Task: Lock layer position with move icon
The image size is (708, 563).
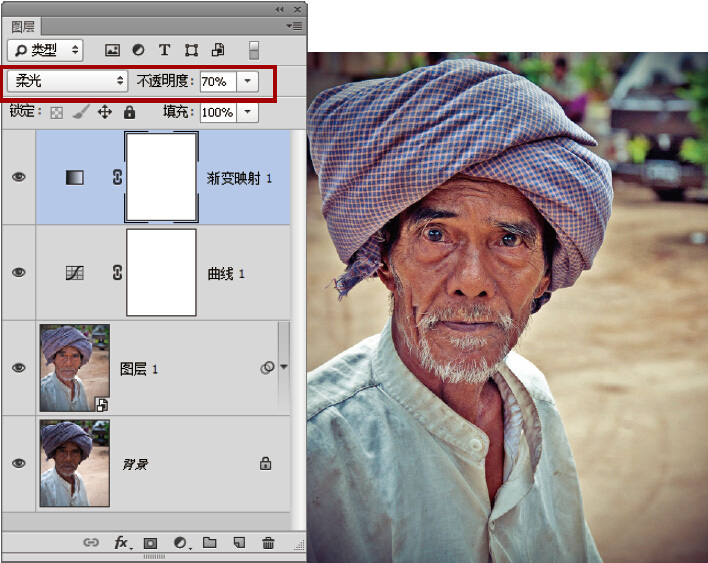Action: pos(104,112)
